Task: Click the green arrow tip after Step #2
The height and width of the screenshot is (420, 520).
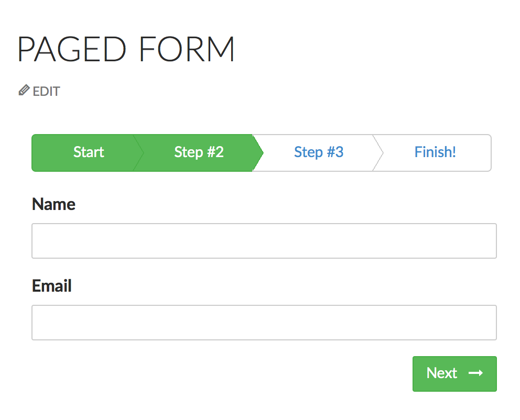Action: 258,152
